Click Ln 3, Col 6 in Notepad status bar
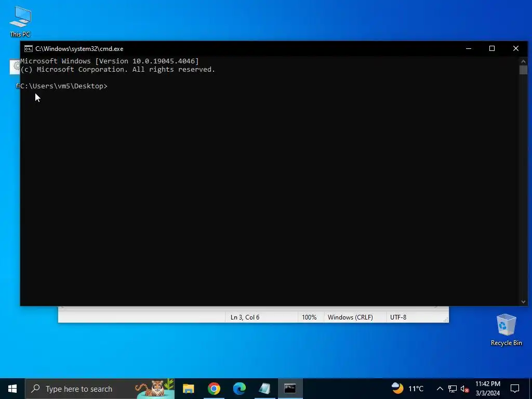 coord(245,317)
